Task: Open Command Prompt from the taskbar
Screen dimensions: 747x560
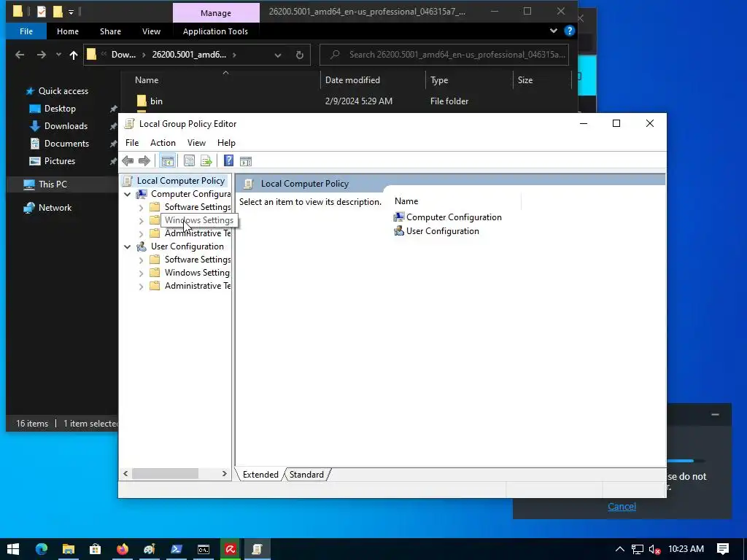Action: (x=204, y=549)
